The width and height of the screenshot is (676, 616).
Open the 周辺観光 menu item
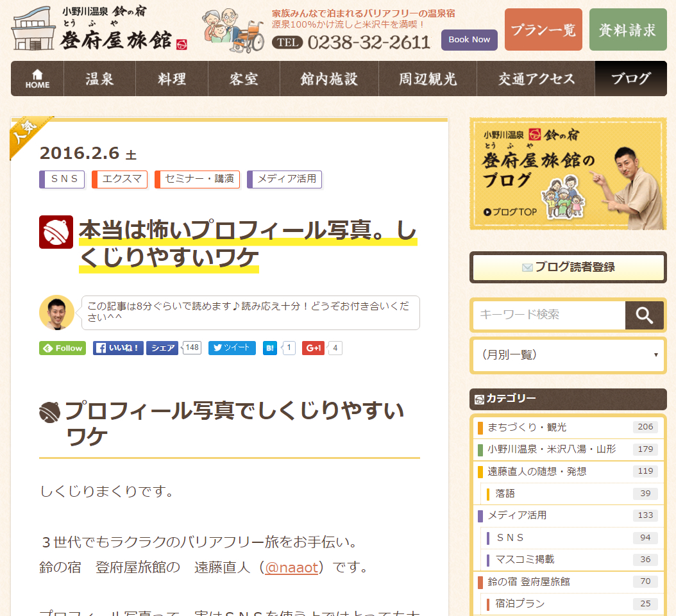pyautogui.click(x=428, y=78)
